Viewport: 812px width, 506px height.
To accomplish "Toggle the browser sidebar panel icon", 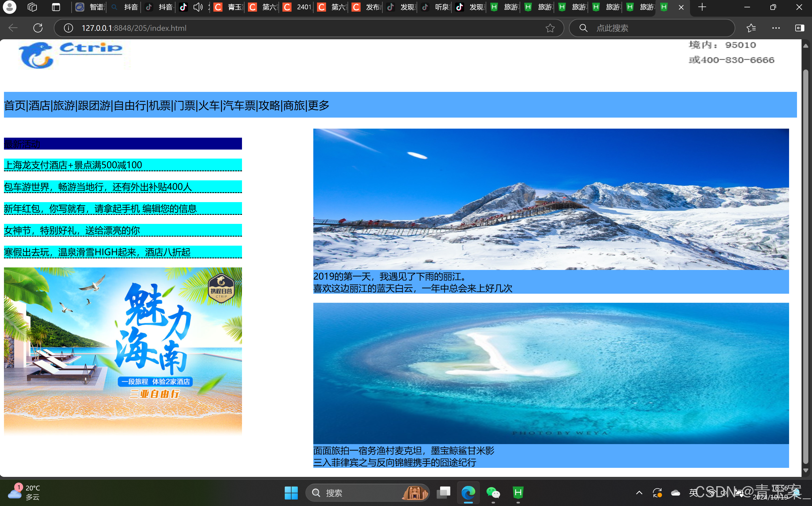I will pyautogui.click(x=800, y=28).
